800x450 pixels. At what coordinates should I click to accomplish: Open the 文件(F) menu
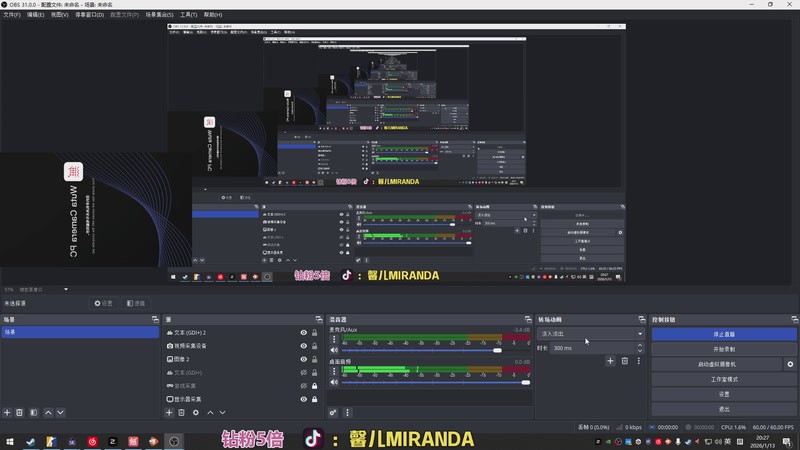12,15
